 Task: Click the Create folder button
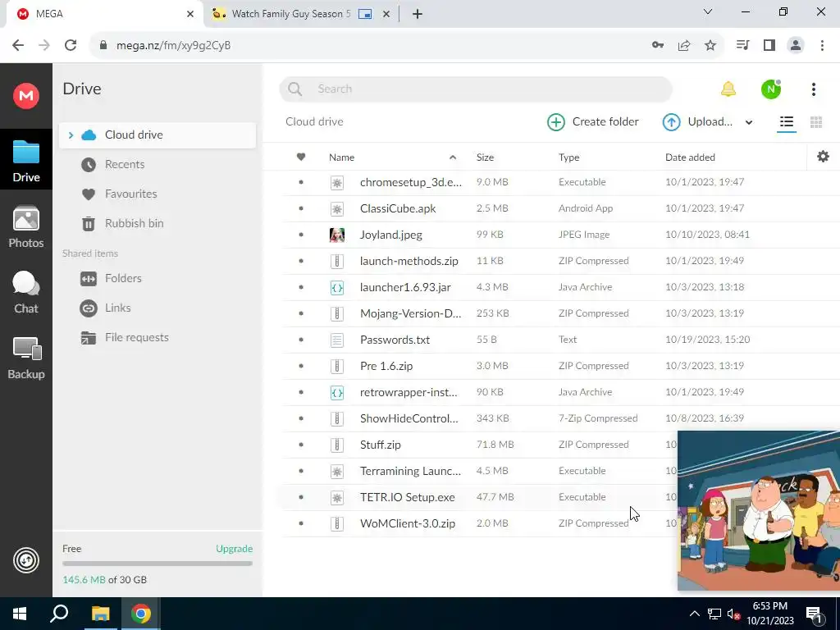point(593,121)
